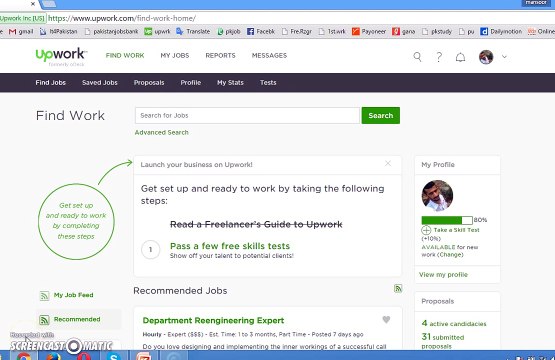Image resolution: width=555 pixels, height=360 pixels.
Task: Click the 80% profile completeness bar
Action: [447, 220]
